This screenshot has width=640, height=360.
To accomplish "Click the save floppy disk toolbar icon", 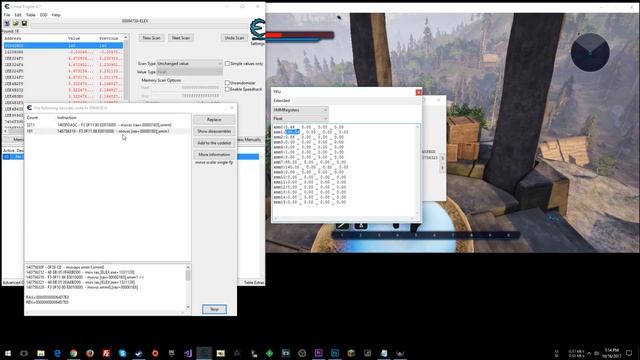I will tap(24, 23).
